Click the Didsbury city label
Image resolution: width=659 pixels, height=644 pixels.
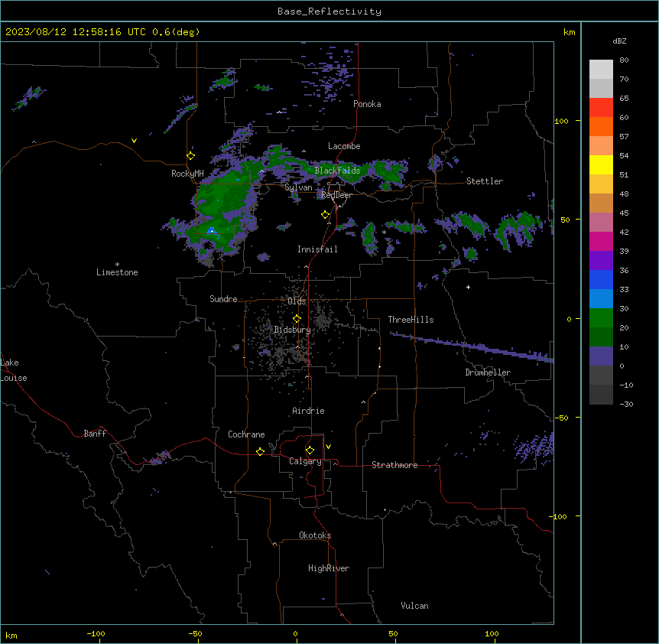click(293, 330)
